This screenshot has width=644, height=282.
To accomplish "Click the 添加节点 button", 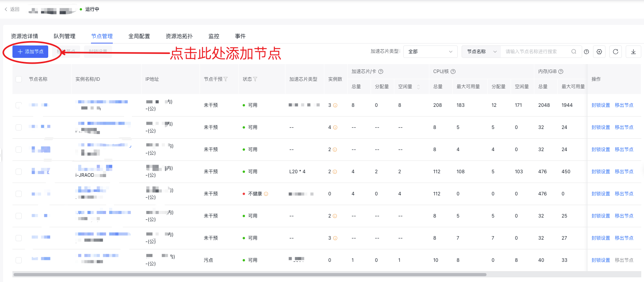I will point(30,52).
